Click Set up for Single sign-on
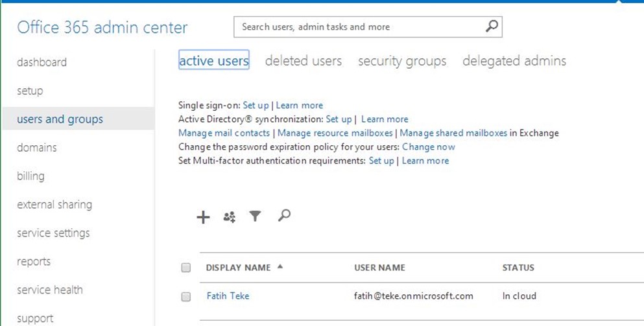Screen dimensions: 644x326 tap(256, 106)
